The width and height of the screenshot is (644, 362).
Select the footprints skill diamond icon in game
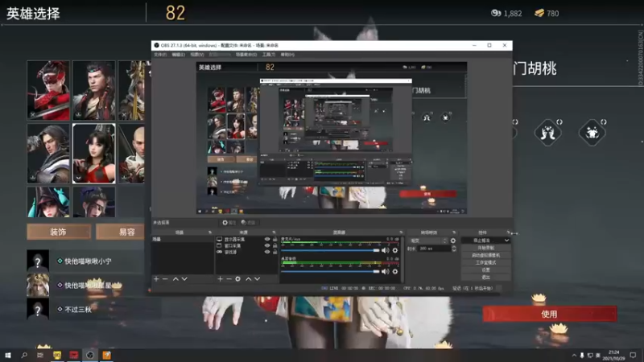548,133
